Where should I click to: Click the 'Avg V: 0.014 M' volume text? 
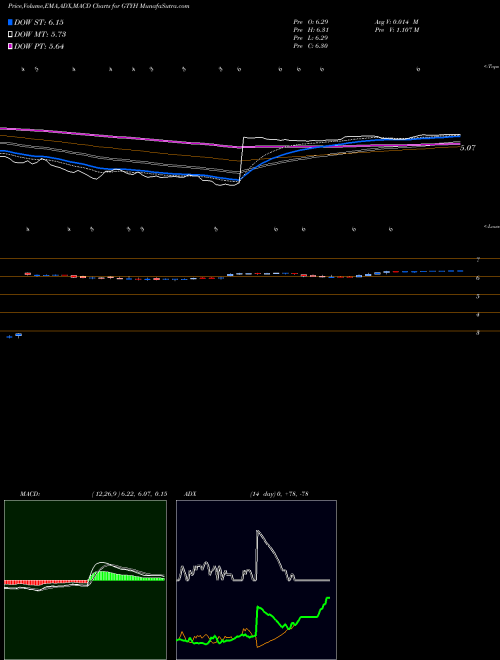pos(396,22)
